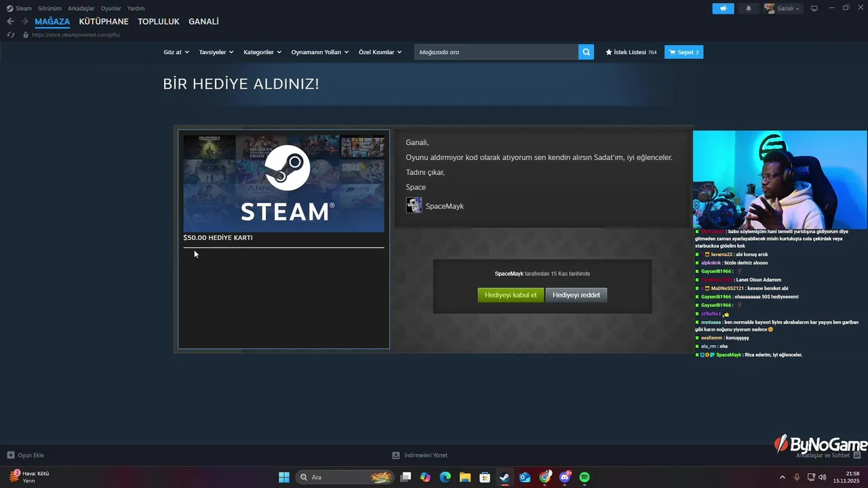Click Oyun Ekle to add a game
Viewport: 868px width, 488px height.
(26, 455)
